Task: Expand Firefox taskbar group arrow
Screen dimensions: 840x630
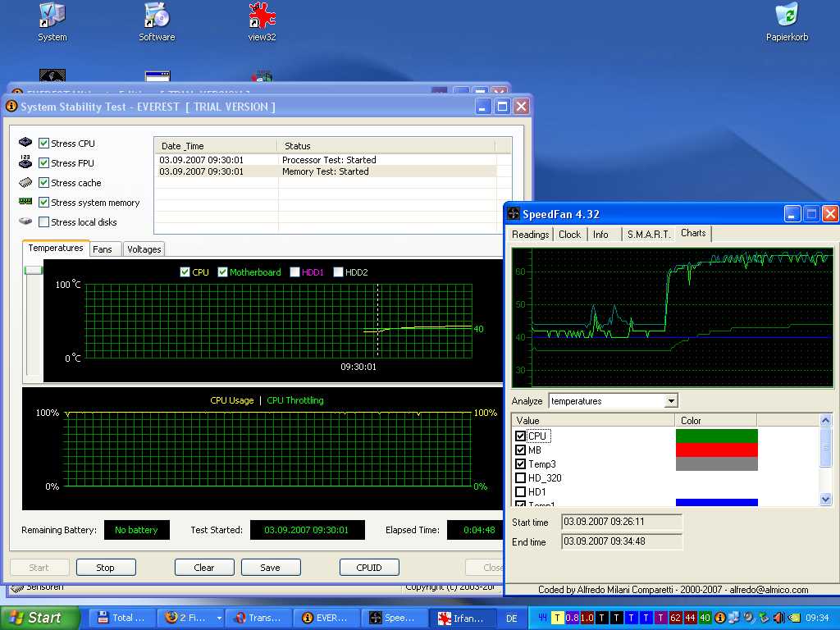Action: coord(219,619)
